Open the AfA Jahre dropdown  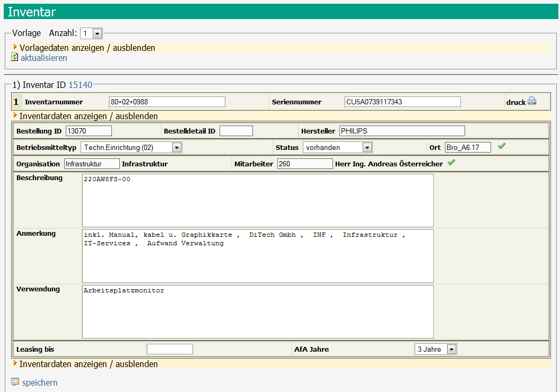coord(435,349)
